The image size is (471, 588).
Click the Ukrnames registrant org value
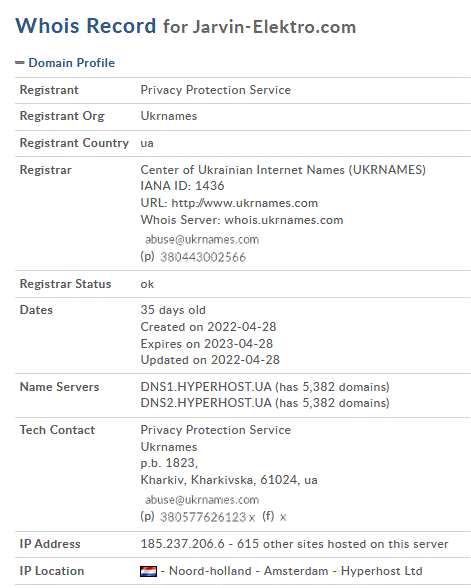(x=169, y=116)
